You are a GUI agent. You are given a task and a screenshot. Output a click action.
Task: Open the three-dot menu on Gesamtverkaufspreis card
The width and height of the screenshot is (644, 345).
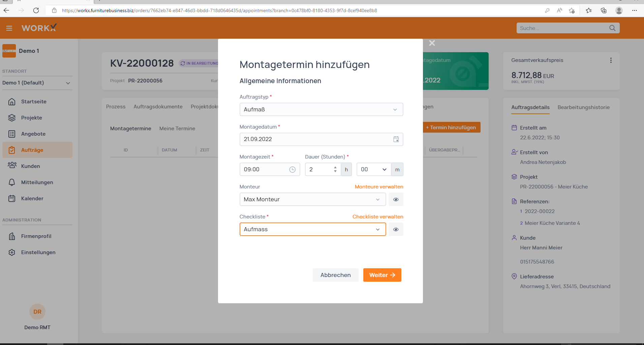coord(611,60)
